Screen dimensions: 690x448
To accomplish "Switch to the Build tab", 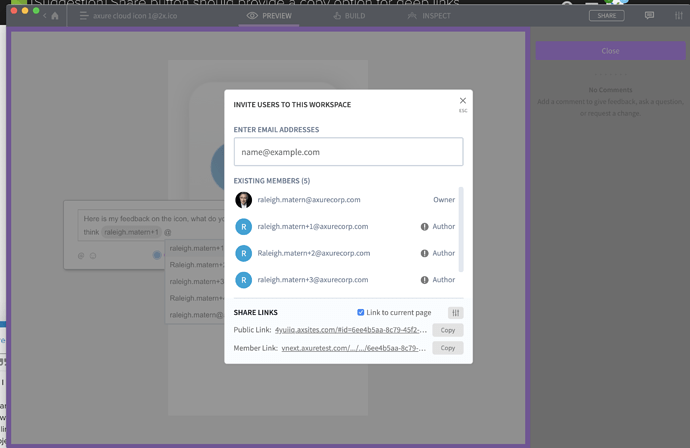I will click(349, 16).
